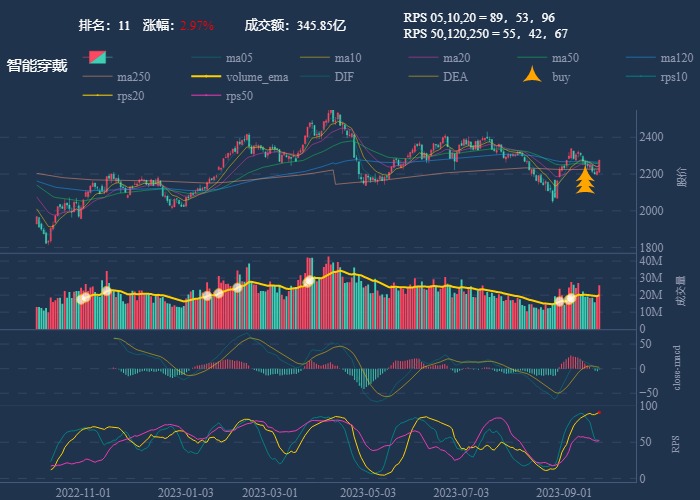Click the orange buy arrow legend icon
Image resolution: width=700 pixels, height=500 pixels.
533,76
